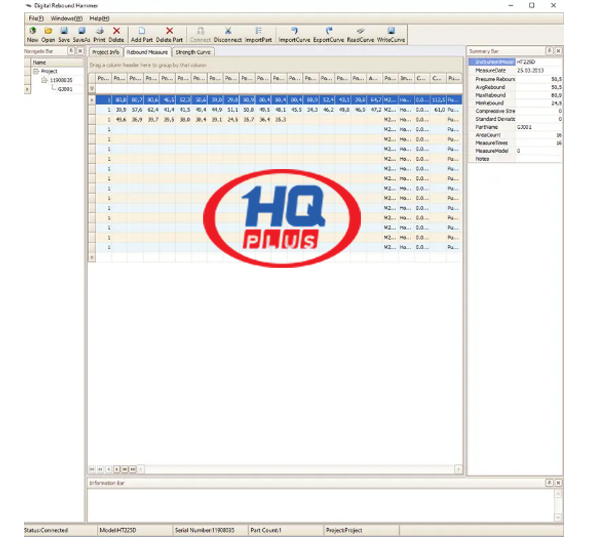Remove the part with Delete Part
Image resolution: width=600 pixels, height=540 pixels.
pos(170,35)
